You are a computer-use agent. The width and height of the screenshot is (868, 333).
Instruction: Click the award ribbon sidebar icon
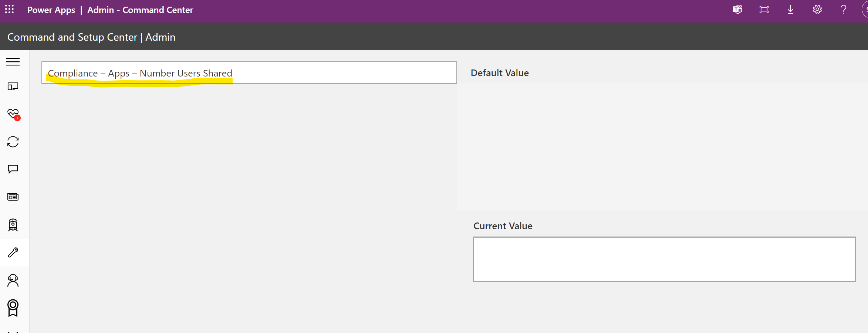13,308
